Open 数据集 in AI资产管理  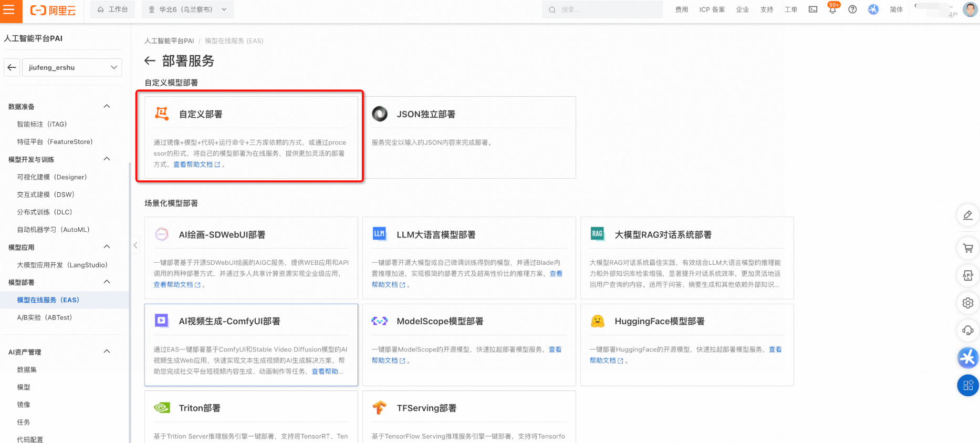point(27,369)
